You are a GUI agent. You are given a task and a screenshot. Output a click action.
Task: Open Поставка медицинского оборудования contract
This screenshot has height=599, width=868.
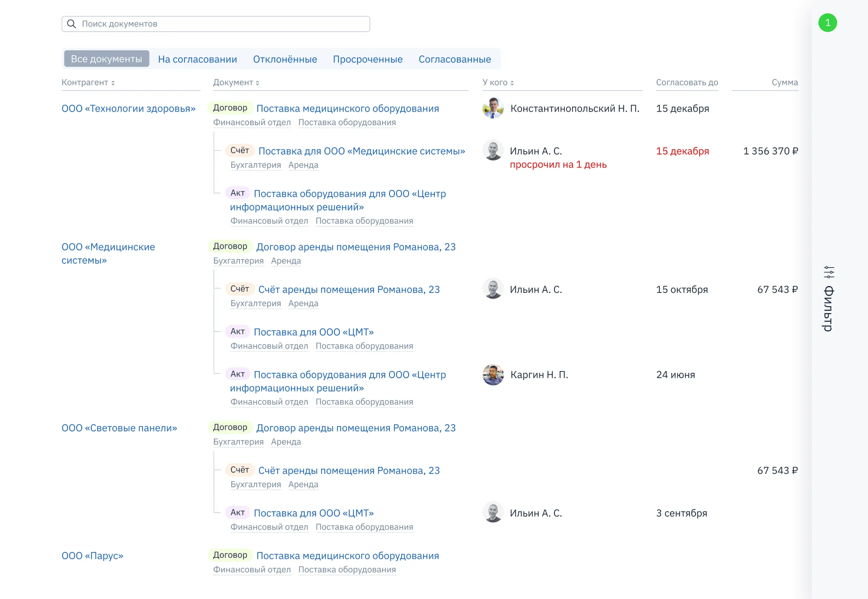tap(348, 109)
